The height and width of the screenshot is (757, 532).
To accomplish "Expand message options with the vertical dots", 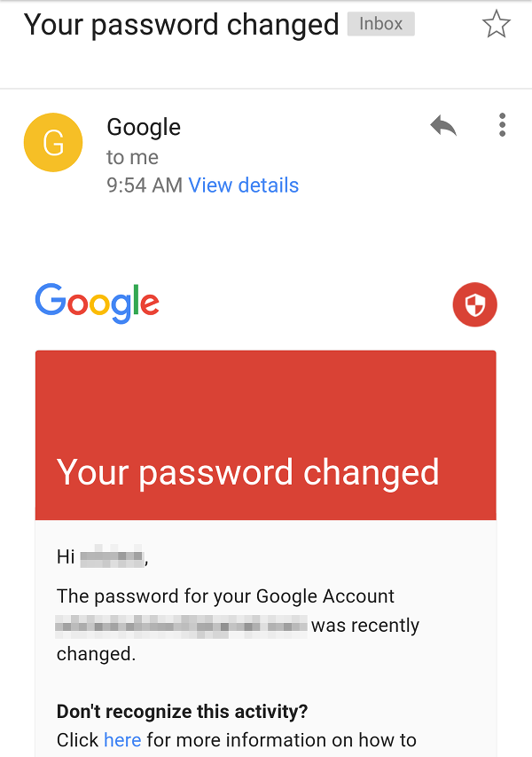I will click(502, 125).
